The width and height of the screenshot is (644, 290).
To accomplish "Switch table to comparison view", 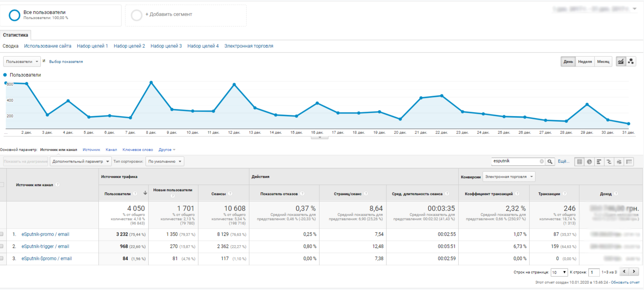I will click(x=609, y=162).
